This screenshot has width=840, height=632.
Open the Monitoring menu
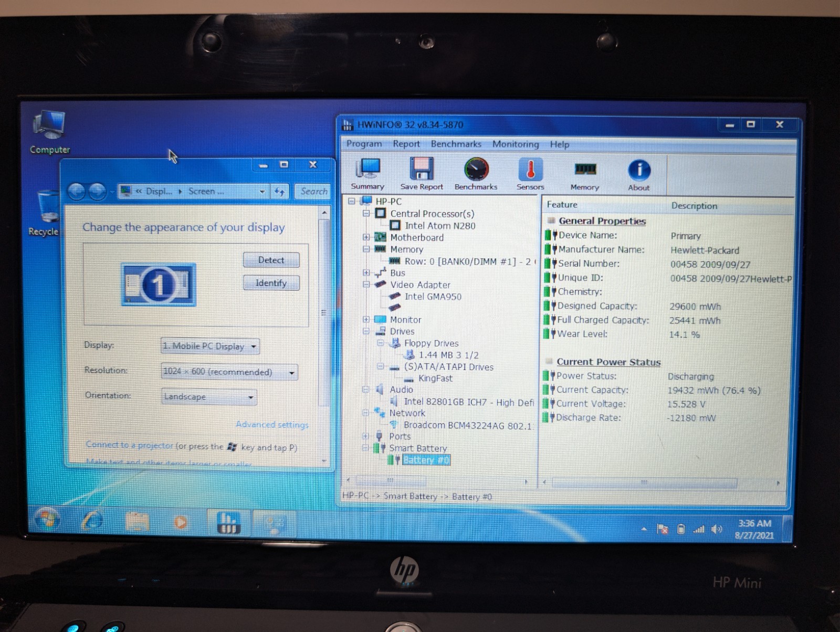(516, 144)
